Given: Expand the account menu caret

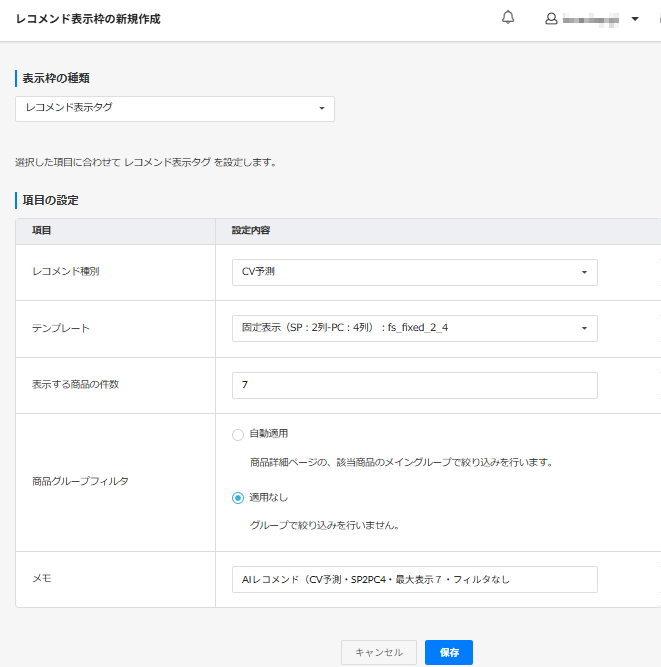Looking at the screenshot, I should point(635,19).
